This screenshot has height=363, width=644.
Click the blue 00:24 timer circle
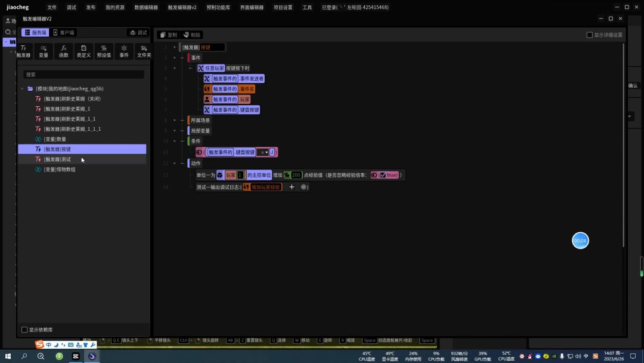pos(580,241)
